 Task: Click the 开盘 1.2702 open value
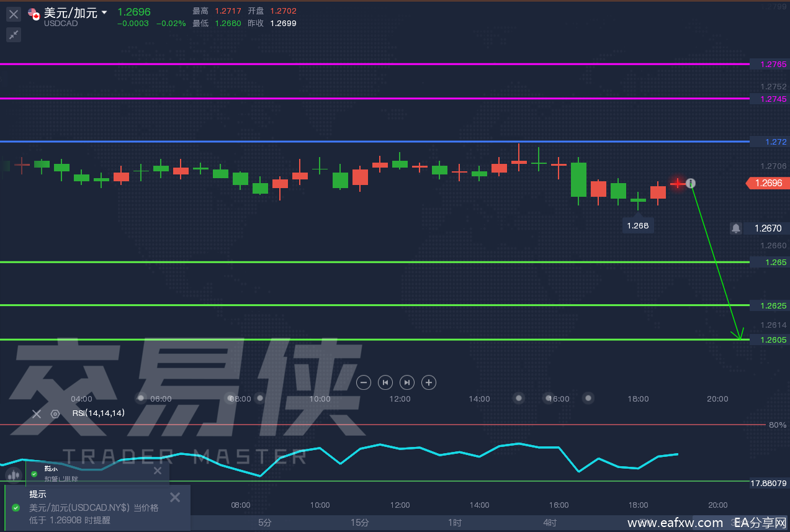click(283, 11)
